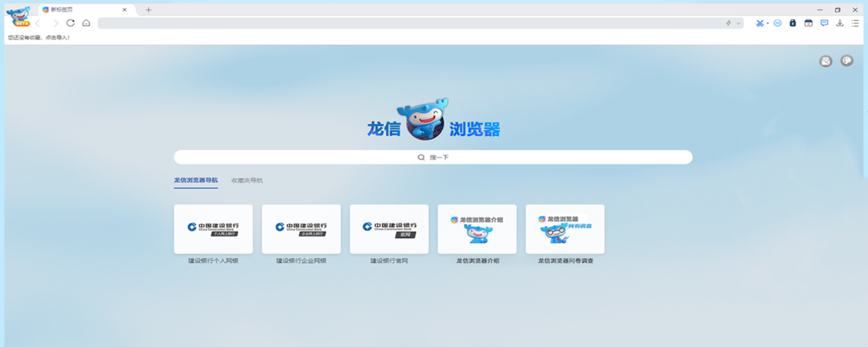Viewport: 868px width, 347px height.
Task: Click the grey envelope icon on page
Action: pos(826,61)
